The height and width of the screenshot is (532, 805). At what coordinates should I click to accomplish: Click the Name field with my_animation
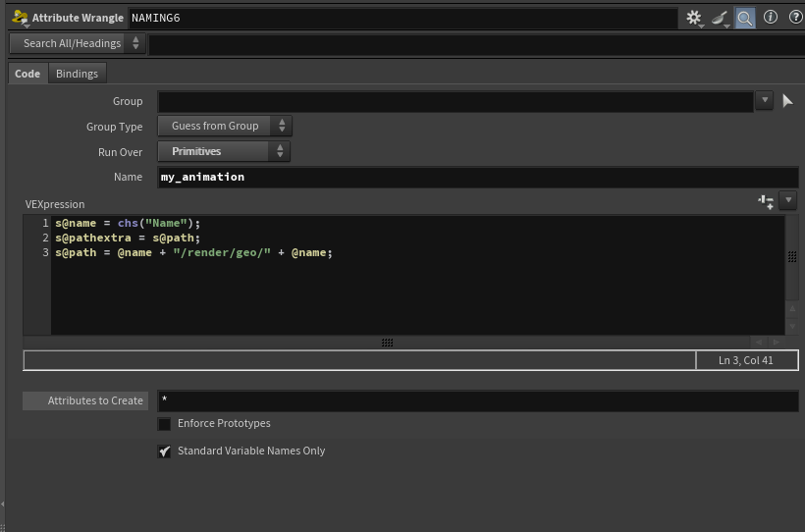click(478, 177)
